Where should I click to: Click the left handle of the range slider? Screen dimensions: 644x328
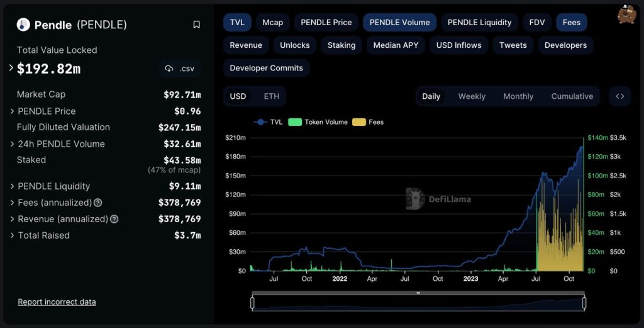pos(252,303)
